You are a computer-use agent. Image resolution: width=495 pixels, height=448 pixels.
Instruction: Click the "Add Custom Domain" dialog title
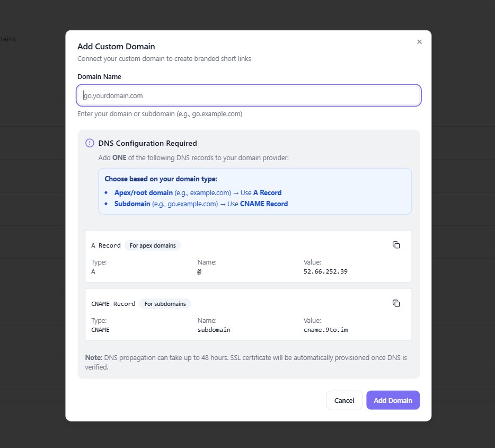pos(116,47)
